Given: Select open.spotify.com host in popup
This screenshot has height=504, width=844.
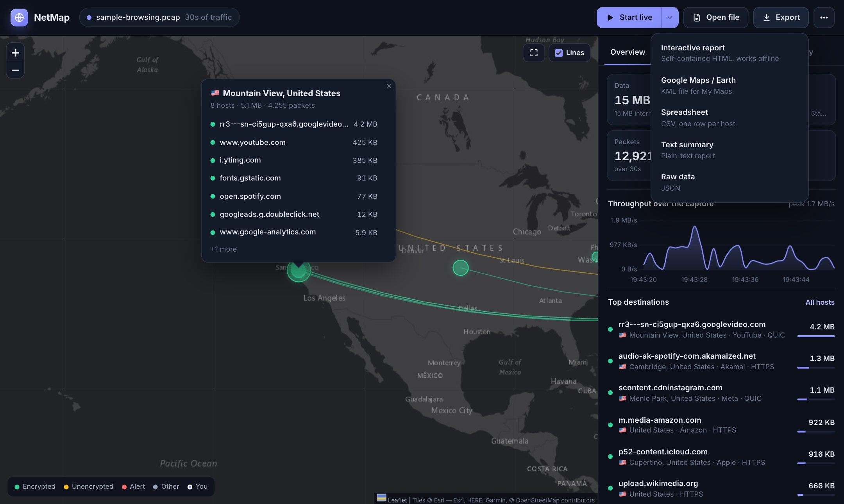Looking at the screenshot, I should pyautogui.click(x=294, y=197).
